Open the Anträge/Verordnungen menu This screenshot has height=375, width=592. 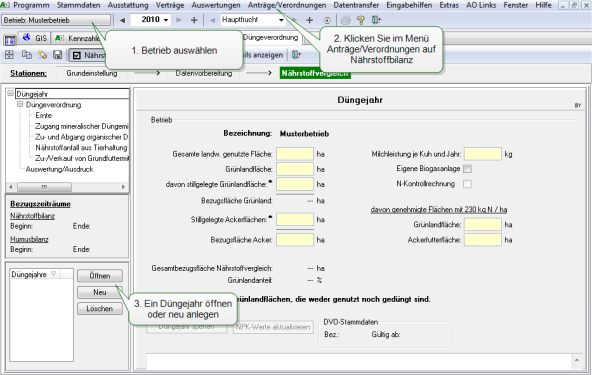287,5
